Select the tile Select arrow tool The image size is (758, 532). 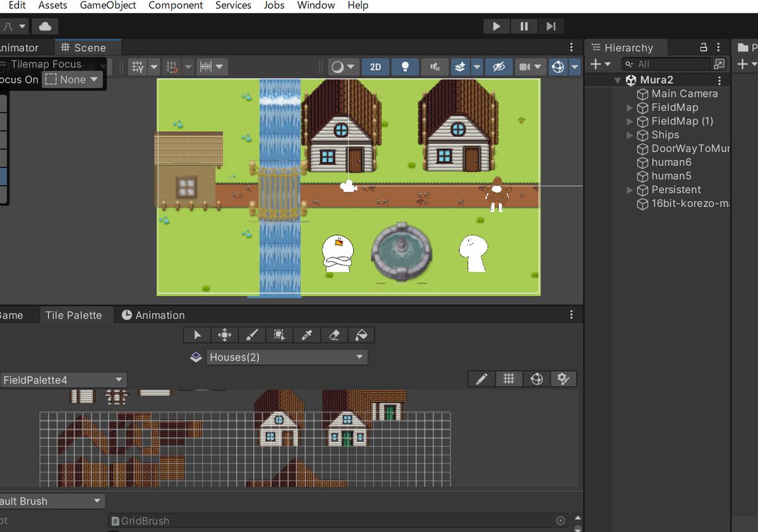197,334
